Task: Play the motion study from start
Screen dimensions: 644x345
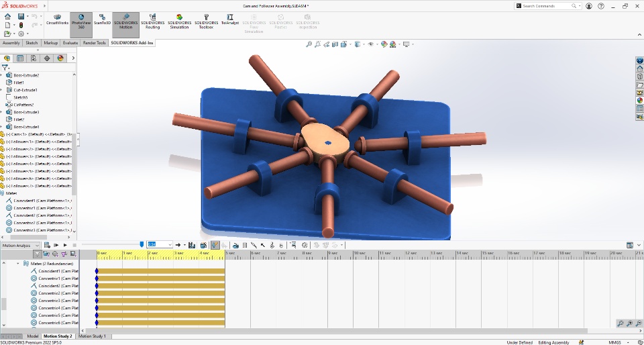Action: 56,245
